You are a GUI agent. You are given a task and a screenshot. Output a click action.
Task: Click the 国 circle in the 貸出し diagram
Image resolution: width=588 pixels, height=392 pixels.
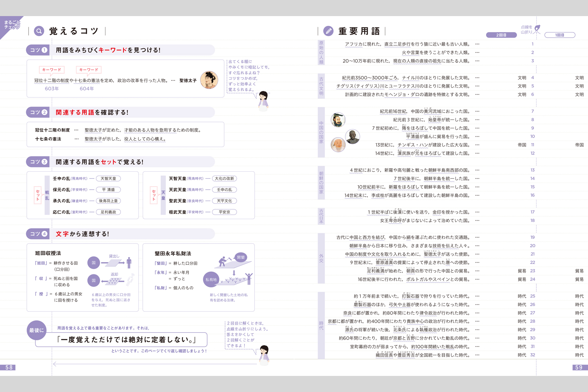(94, 263)
